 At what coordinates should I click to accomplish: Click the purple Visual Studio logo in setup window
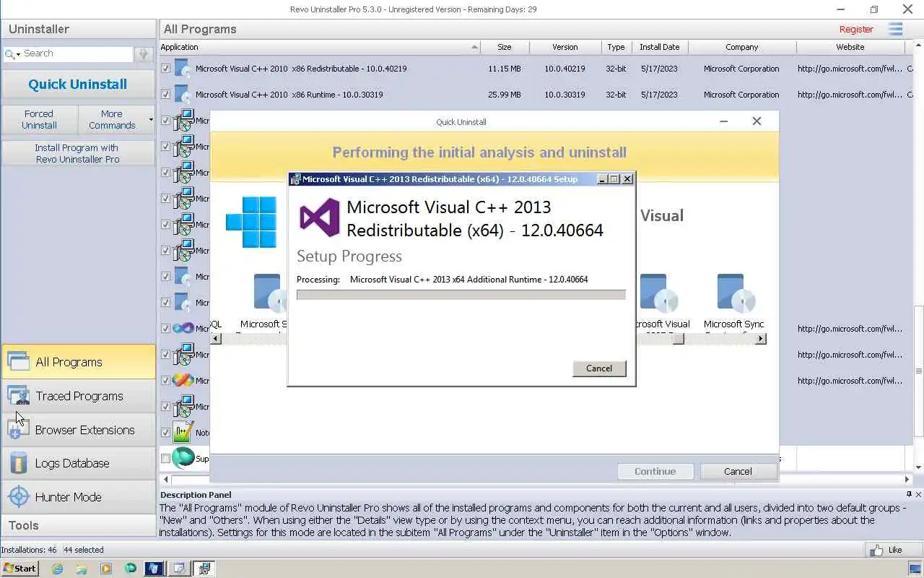(320, 217)
